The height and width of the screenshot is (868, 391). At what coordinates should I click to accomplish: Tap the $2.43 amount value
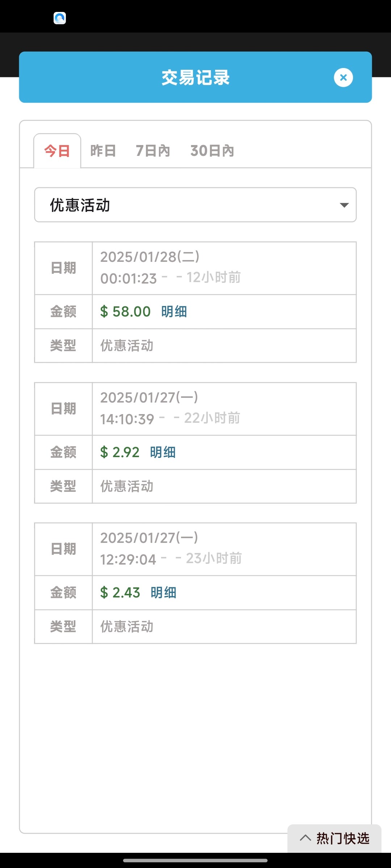point(120,592)
